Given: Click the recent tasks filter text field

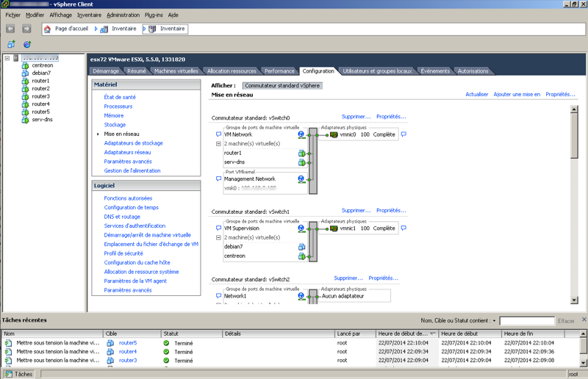Looking at the screenshot, I should (526, 321).
